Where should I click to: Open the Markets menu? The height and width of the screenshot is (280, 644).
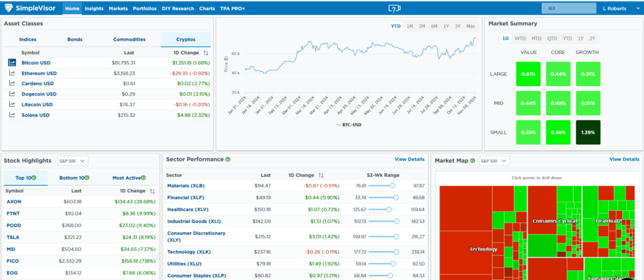(x=118, y=8)
